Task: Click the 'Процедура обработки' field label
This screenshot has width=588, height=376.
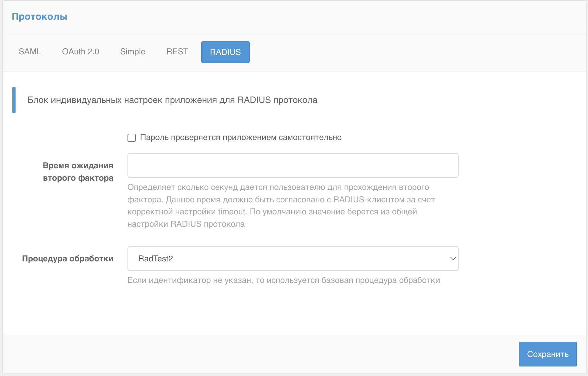Action: click(x=68, y=258)
